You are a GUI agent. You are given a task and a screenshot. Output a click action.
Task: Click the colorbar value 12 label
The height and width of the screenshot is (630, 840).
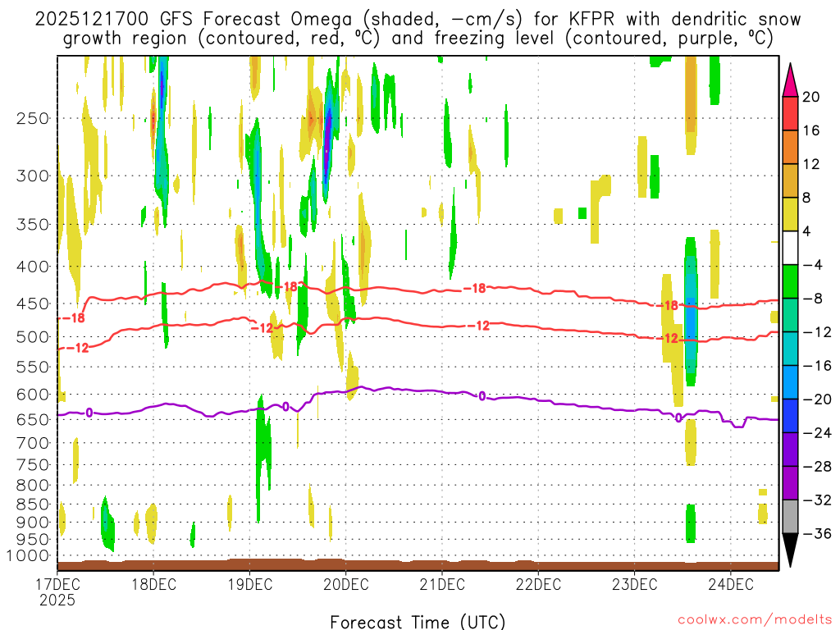coord(811,164)
